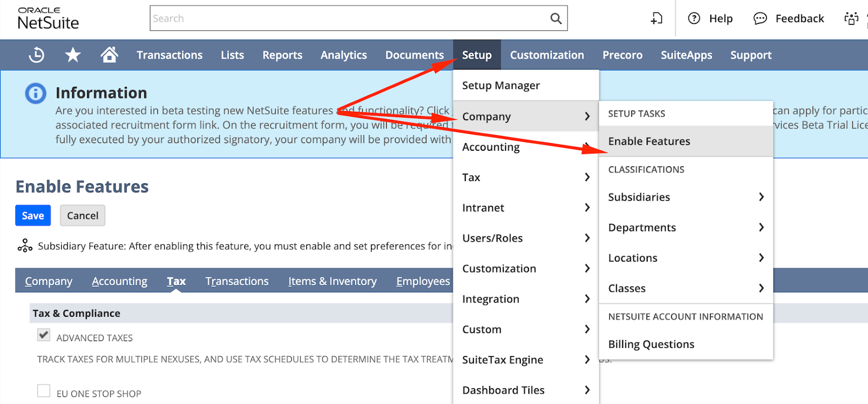Click the Enable Features page title
This screenshot has width=868, height=404.
pyautogui.click(x=82, y=187)
